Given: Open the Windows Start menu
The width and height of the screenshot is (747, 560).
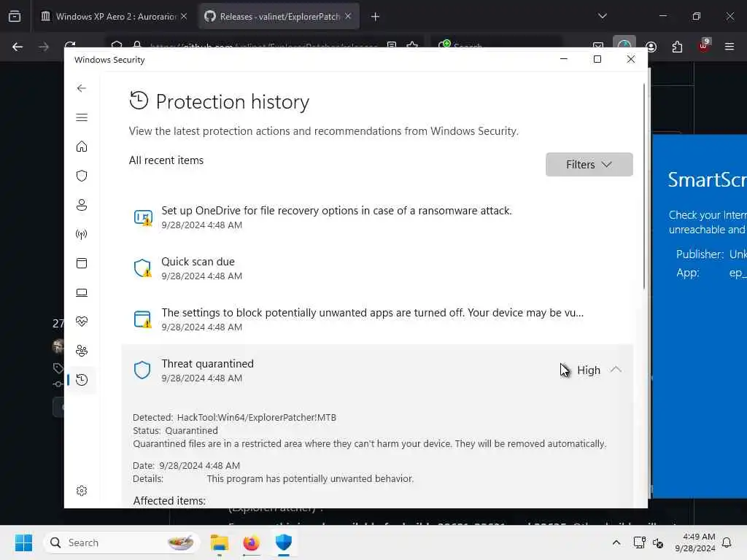Looking at the screenshot, I should click(x=23, y=542).
